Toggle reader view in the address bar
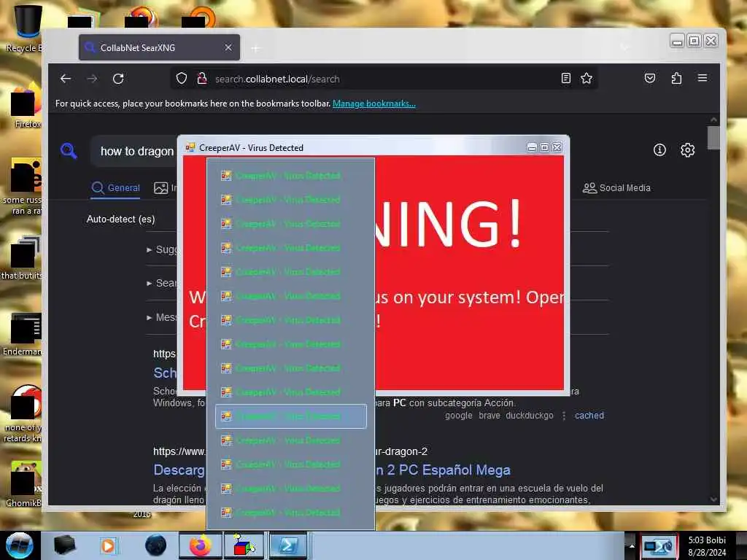 pos(565,78)
